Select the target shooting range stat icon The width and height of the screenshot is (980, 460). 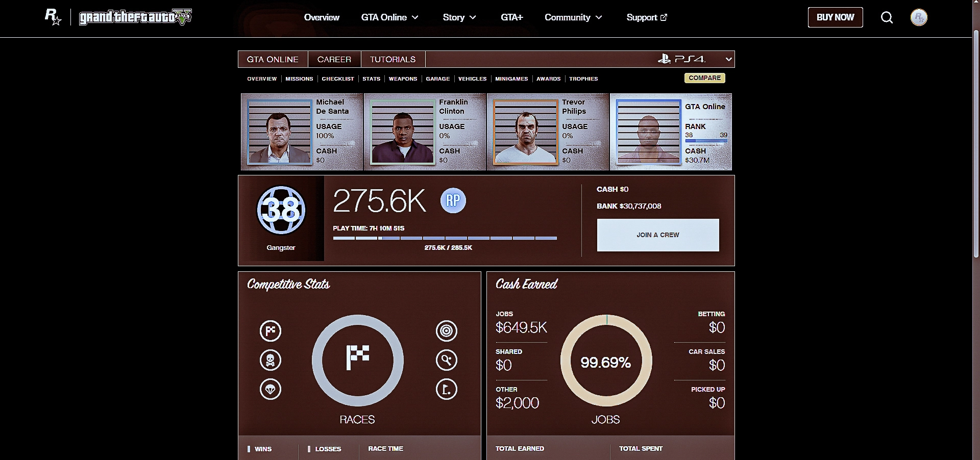[x=447, y=331]
